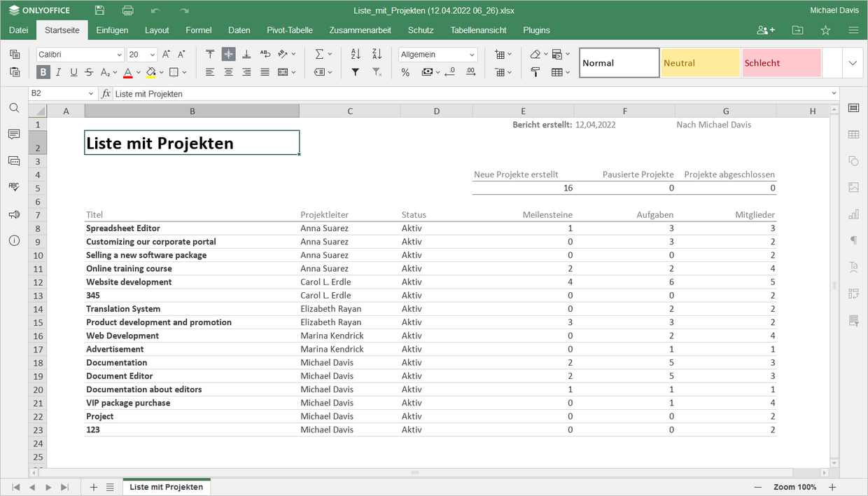
Task: Add a new sheet with plus button
Action: pos(94,487)
